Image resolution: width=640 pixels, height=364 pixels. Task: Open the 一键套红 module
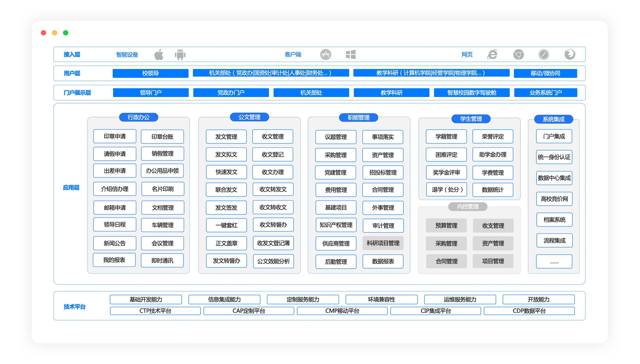click(x=226, y=225)
